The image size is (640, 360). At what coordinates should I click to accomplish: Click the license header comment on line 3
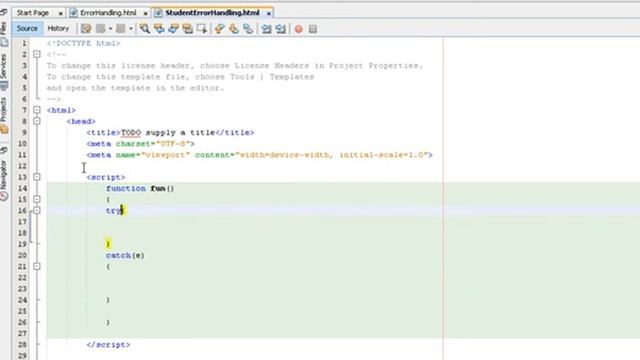235,66
